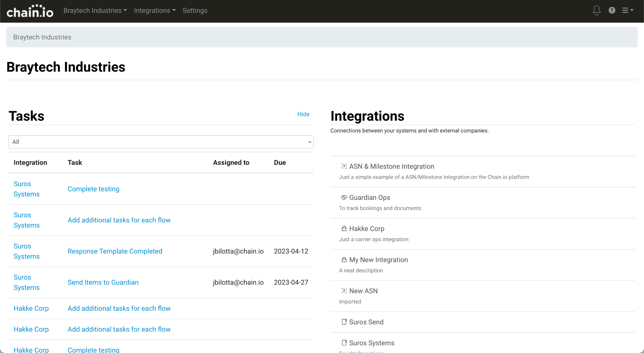Click the Tasks section heading
This screenshot has width=644, height=353.
(26, 116)
